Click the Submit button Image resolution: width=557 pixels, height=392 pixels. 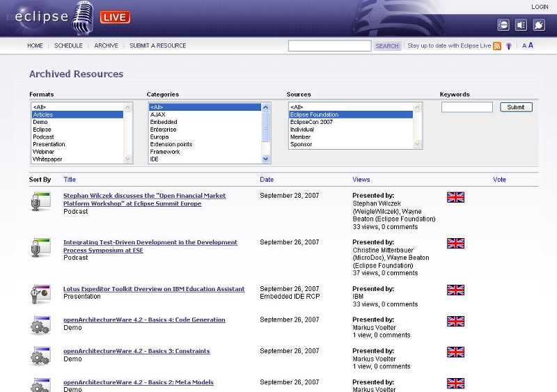[516, 107]
